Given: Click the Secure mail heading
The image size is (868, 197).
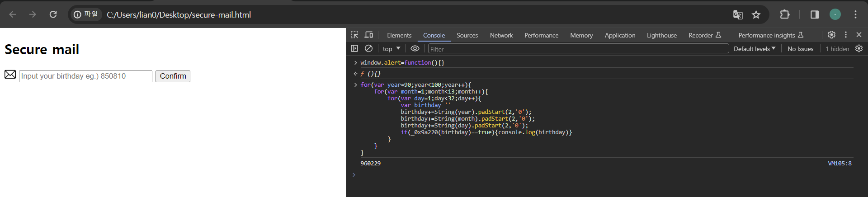Looking at the screenshot, I should [42, 49].
